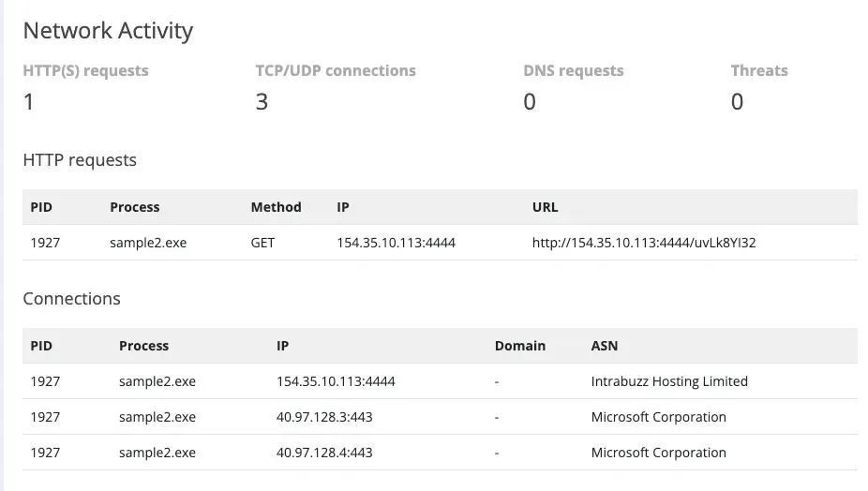The image size is (868, 491).
Task: Click the HTTP(S) requests counter heading
Action: 86,71
